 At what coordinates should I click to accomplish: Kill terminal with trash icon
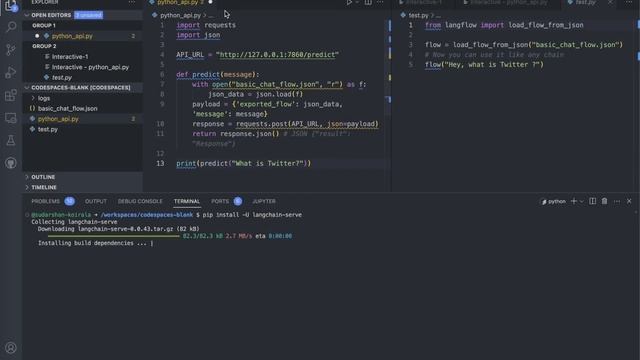pyautogui.click(x=604, y=201)
